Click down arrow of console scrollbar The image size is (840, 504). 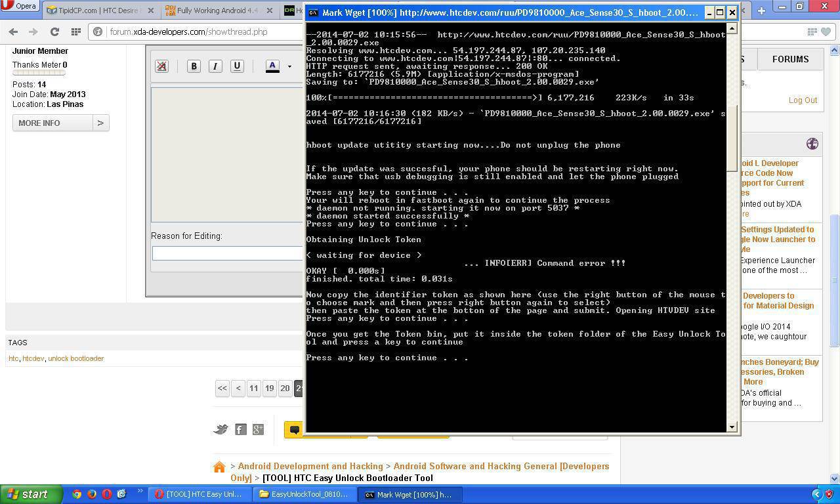click(x=732, y=427)
